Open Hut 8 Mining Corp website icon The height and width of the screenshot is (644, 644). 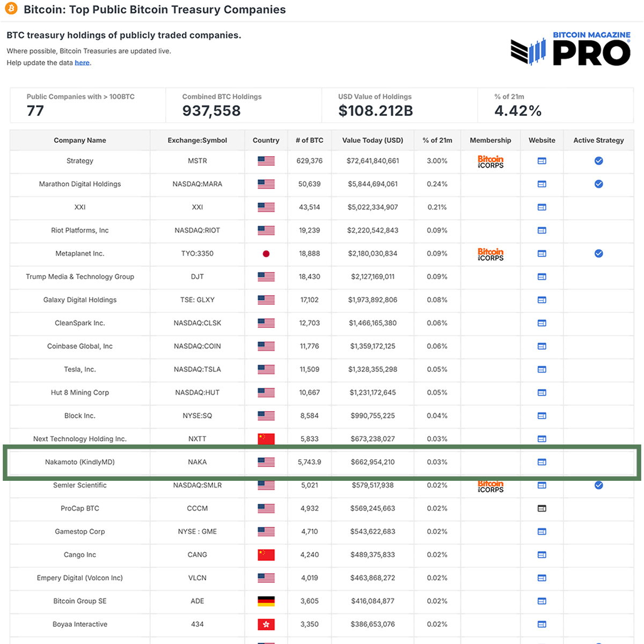coord(542,392)
